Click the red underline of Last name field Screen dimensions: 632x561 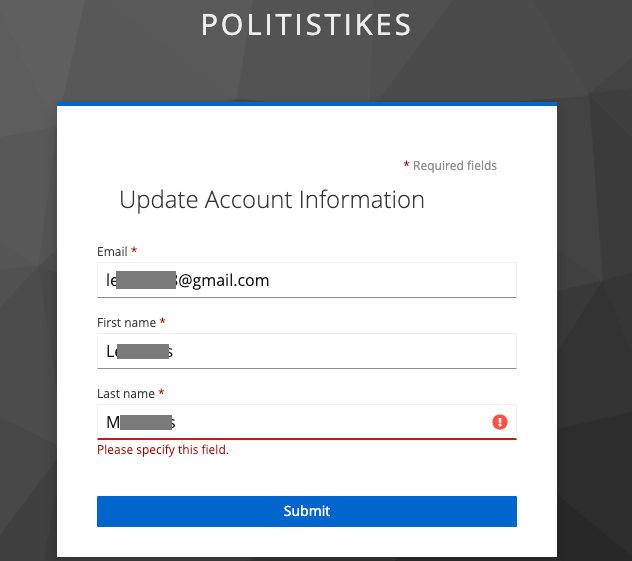307,438
